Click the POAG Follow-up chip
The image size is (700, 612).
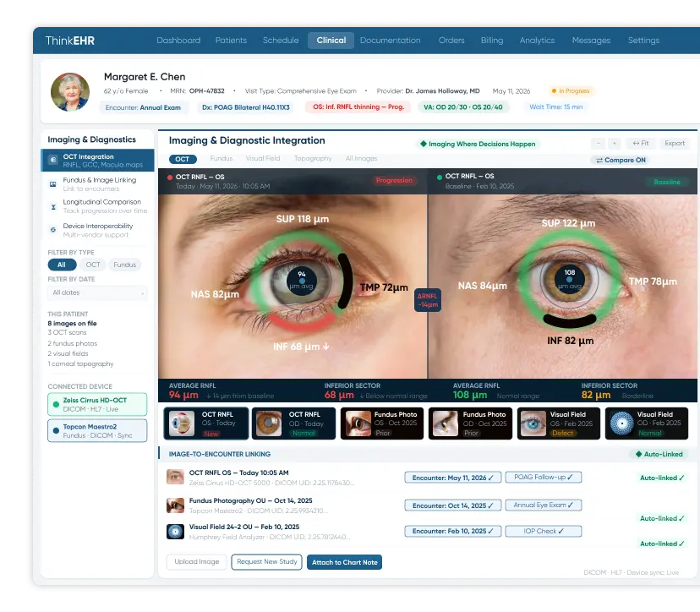pyautogui.click(x=544, y=478)
